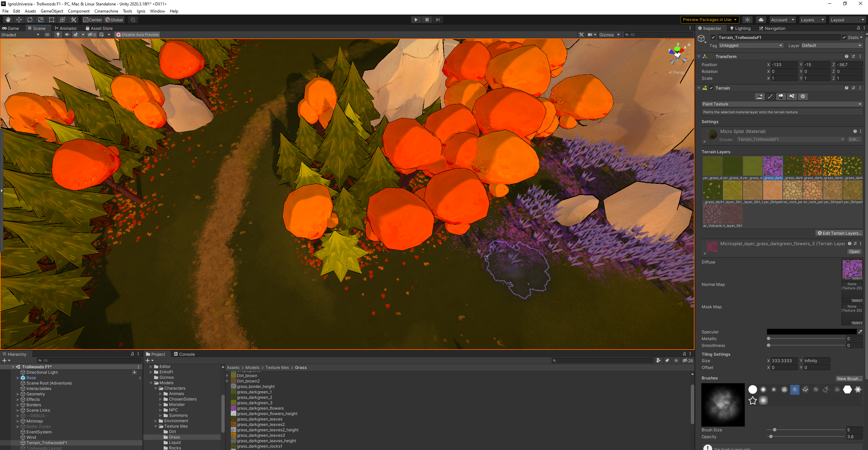Select the combined Transform tool
This screenshot has width=868, height=450.
(62, 20)
